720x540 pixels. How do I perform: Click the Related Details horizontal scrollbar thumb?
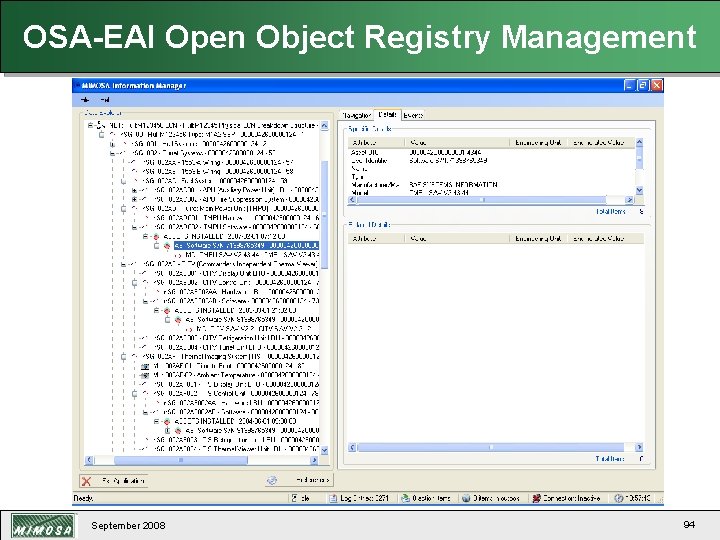pos(490,447)
